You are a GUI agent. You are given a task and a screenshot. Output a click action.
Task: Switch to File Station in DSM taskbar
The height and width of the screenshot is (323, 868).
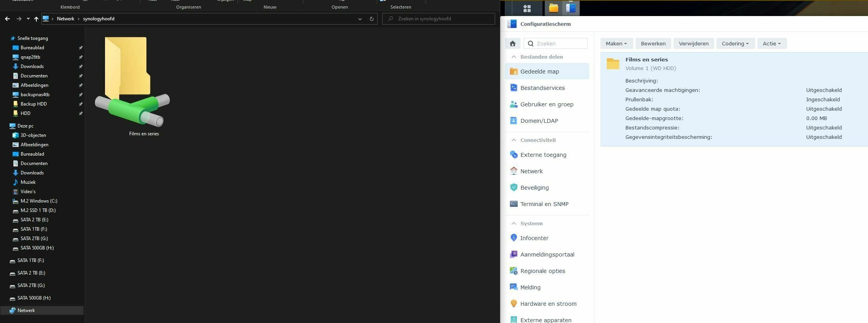pyautogui.click(x=553, y=8)
